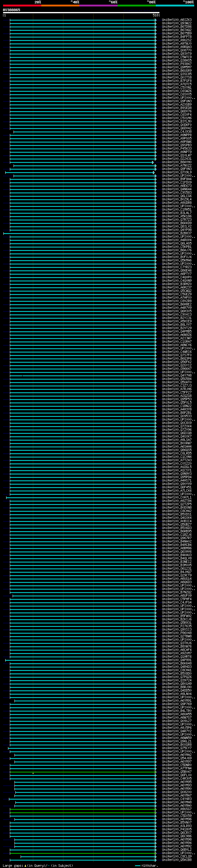Click the cyan =100char scale bar
Viewport: 197px width, 868px height.
tap(137, 865)
